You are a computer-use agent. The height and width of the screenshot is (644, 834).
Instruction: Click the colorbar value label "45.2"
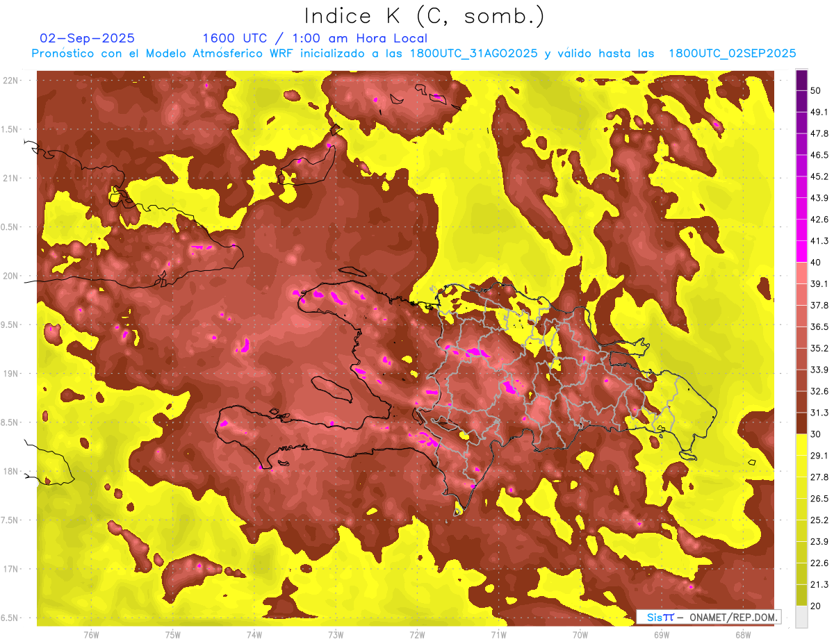(819, 176)
